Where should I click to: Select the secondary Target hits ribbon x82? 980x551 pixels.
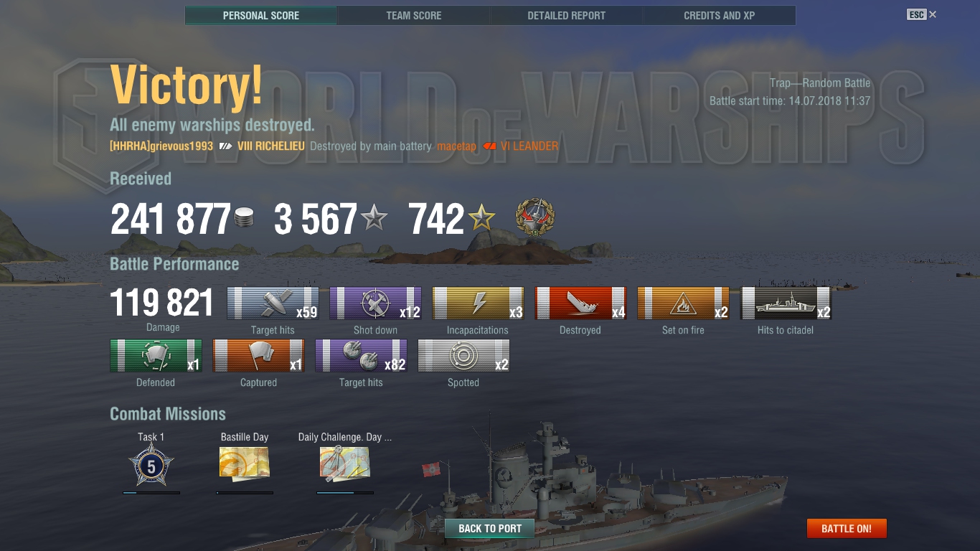(361, 356)
